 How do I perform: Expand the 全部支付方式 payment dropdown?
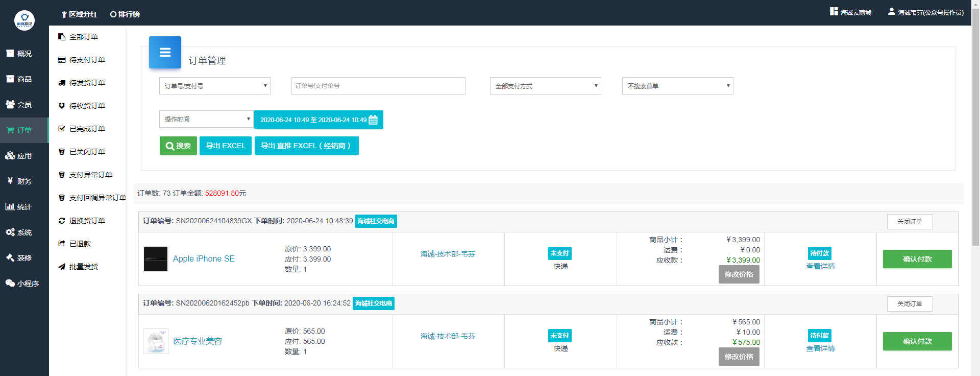pyautogui.click(x=545, y=86)
